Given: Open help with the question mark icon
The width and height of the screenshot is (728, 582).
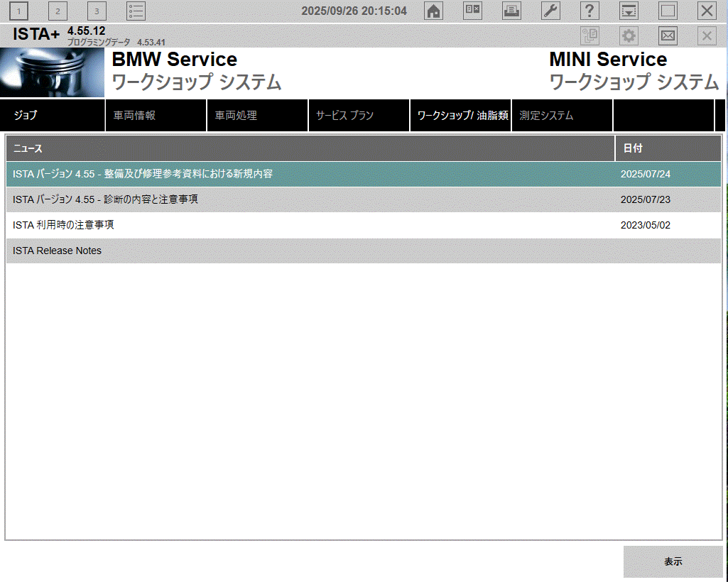Looking at the screenshot, I should click(x=590, y=11).
